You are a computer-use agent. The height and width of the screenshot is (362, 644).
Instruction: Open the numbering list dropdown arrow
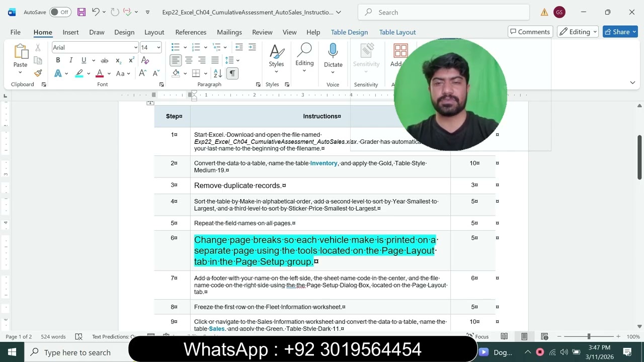(x=205, y=47)
